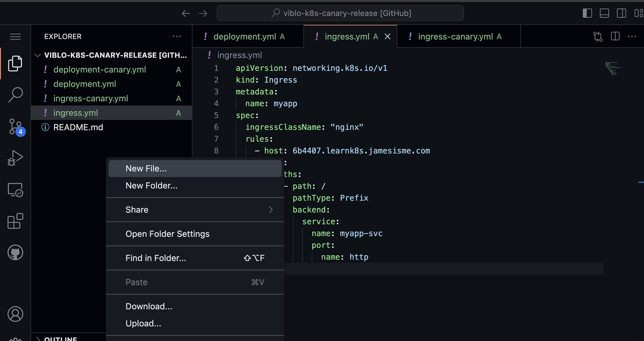644x341 pixels.
Task: Open the Search view in activity bar
Action: click(15, 94)
